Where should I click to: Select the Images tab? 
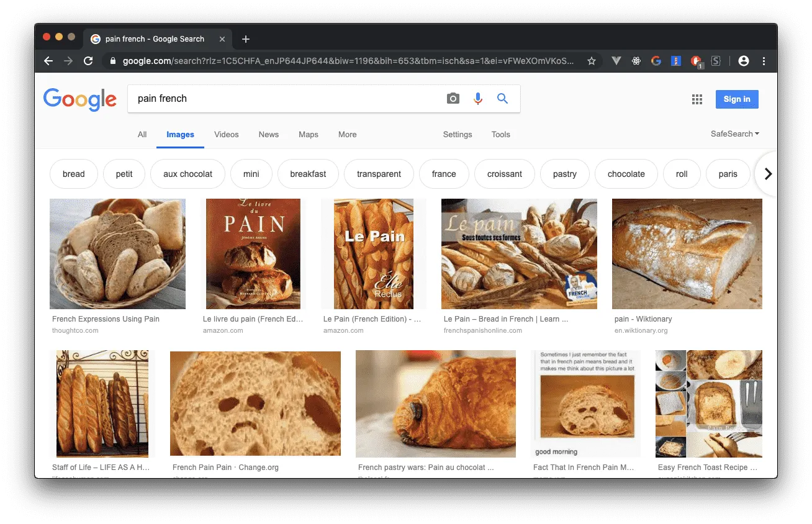(x=181, y=135)
